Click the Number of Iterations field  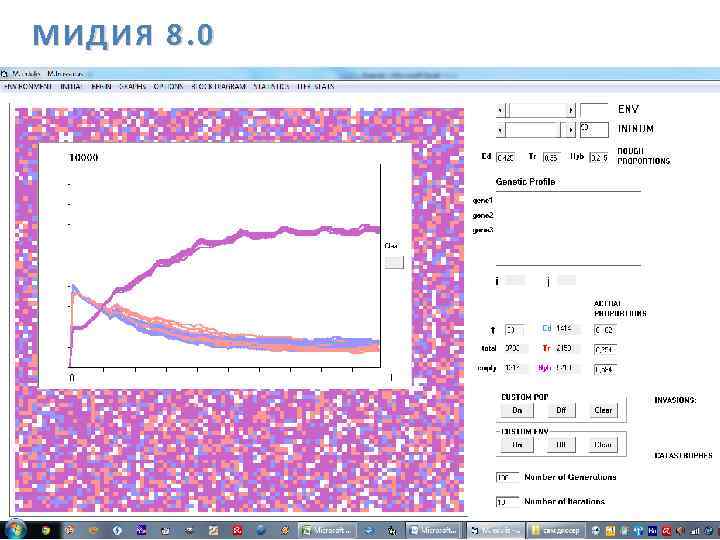click(507, 502)
